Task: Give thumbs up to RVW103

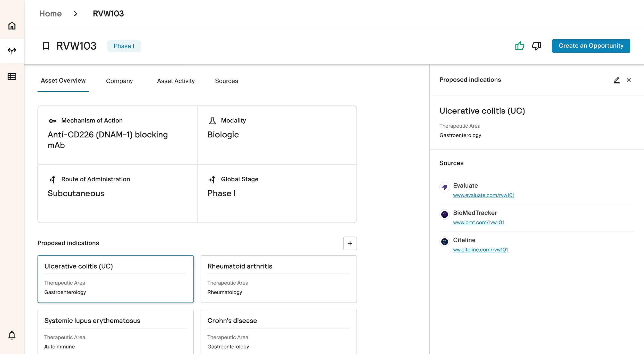Action: [520, 46]
